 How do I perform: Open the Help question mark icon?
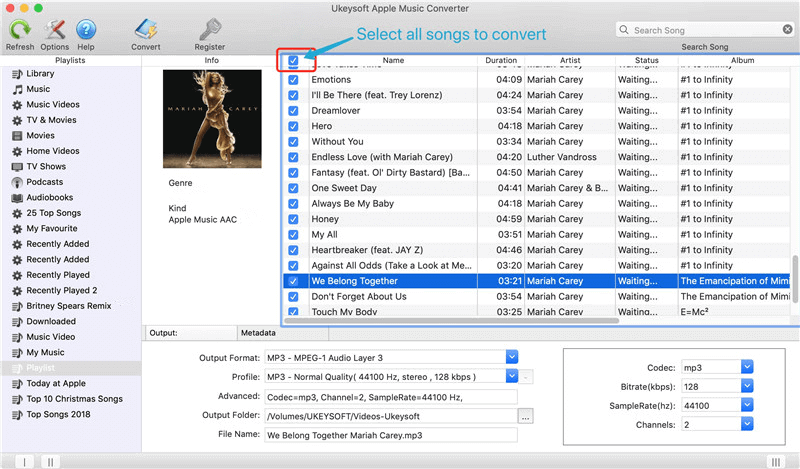tap(86, 30)
